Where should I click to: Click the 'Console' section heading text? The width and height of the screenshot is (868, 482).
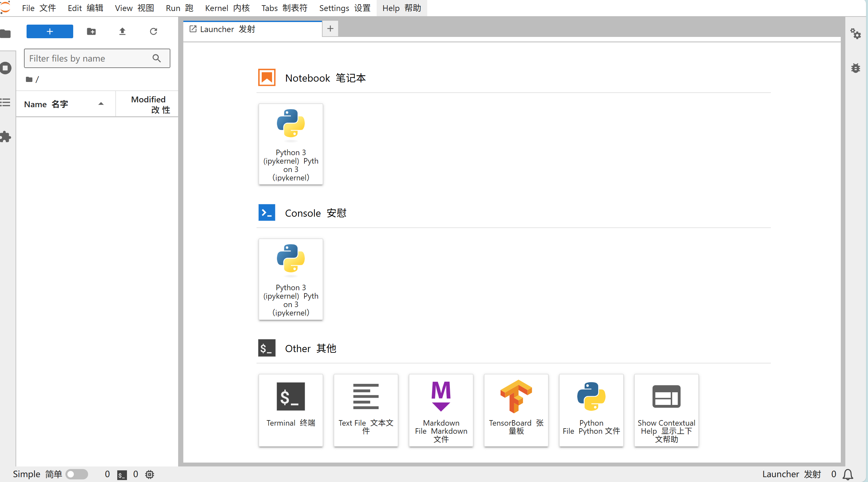[316, 213]
